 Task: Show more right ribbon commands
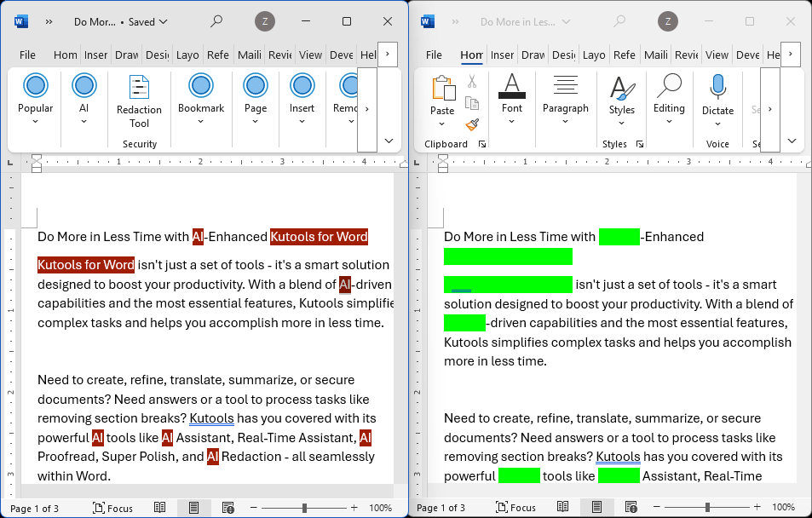click(770, 109)
